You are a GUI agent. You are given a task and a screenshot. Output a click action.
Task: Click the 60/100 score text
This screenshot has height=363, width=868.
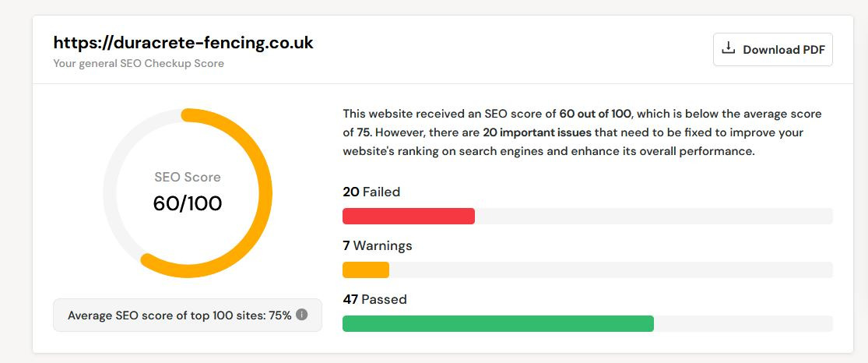pos(188,203)
